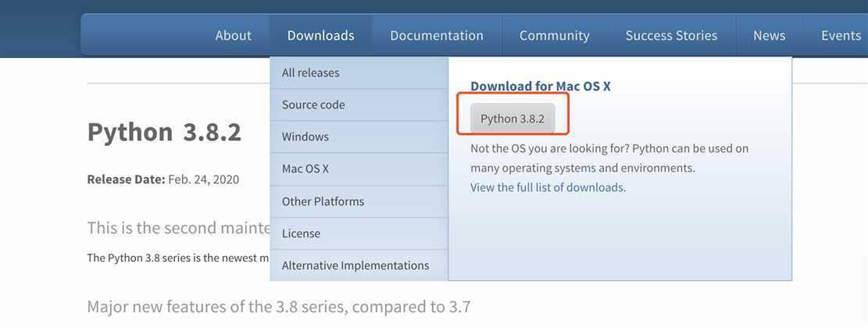The width and height of the screenshot is (868, 327).
Task: Click the 'Release Date:' label
Action: click(127, 179)
